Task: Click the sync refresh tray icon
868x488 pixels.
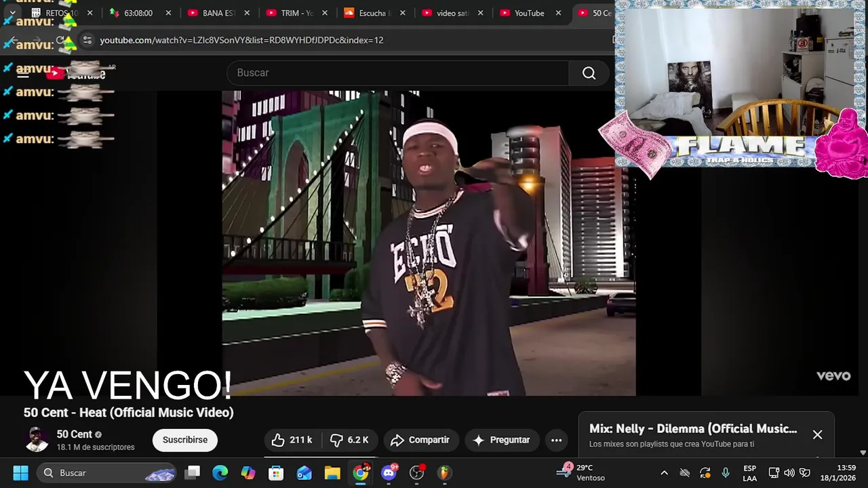Action: pos(705,472)
